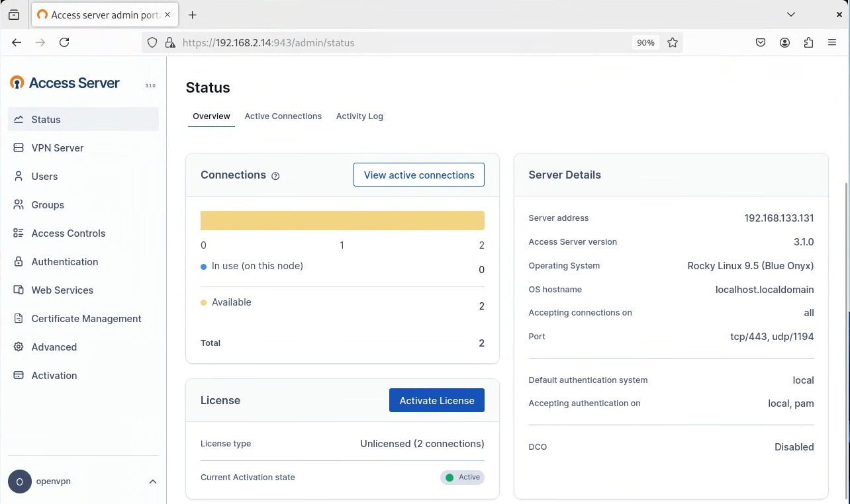The width and height of the screenshot is (850, 504).
Task: Open the Activation menu item
Action: tap(83, 376)
